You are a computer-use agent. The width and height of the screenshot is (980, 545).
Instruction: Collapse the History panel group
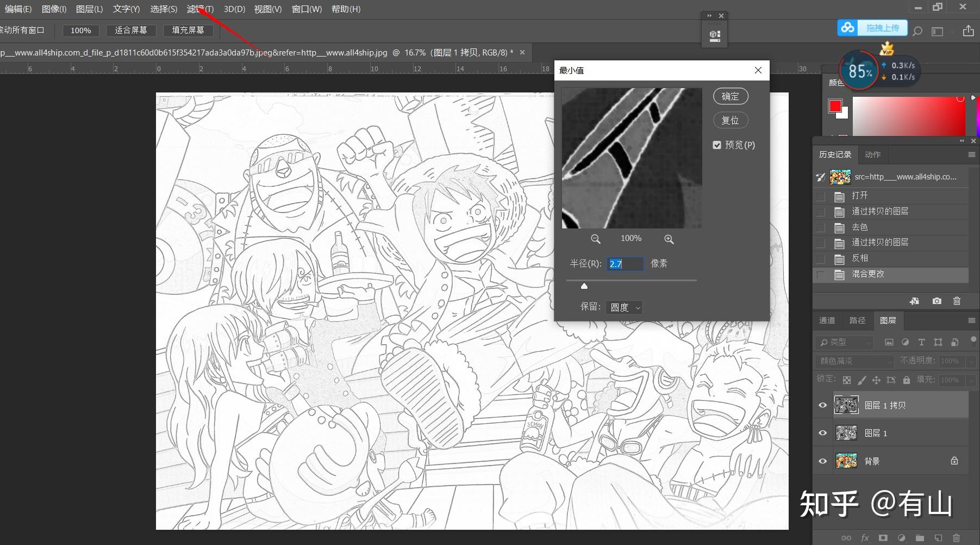click(x=962, y=141)
